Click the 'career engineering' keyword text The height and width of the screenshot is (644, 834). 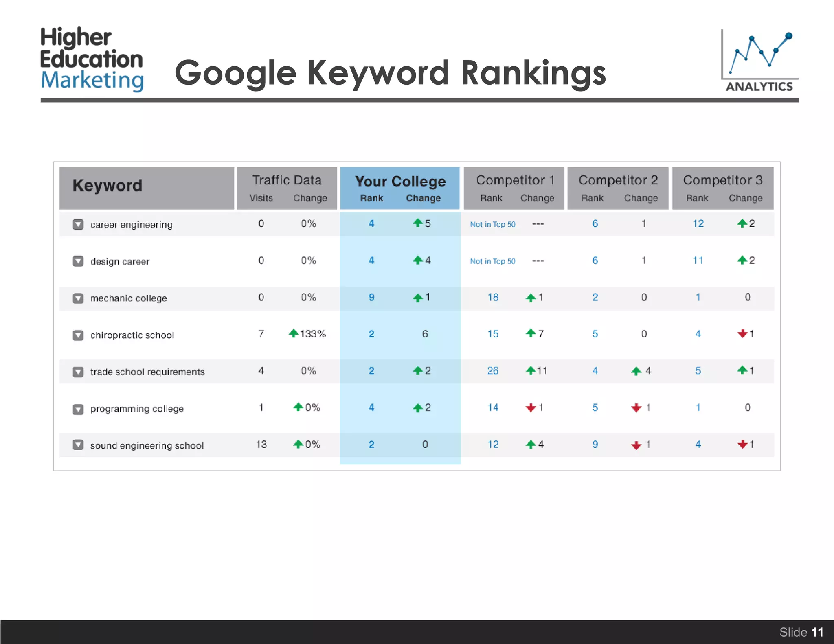coord(131,225)
